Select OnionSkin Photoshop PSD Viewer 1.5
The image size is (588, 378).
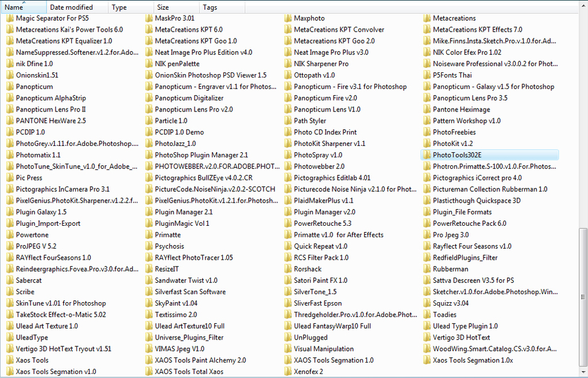tap(211, 75)
